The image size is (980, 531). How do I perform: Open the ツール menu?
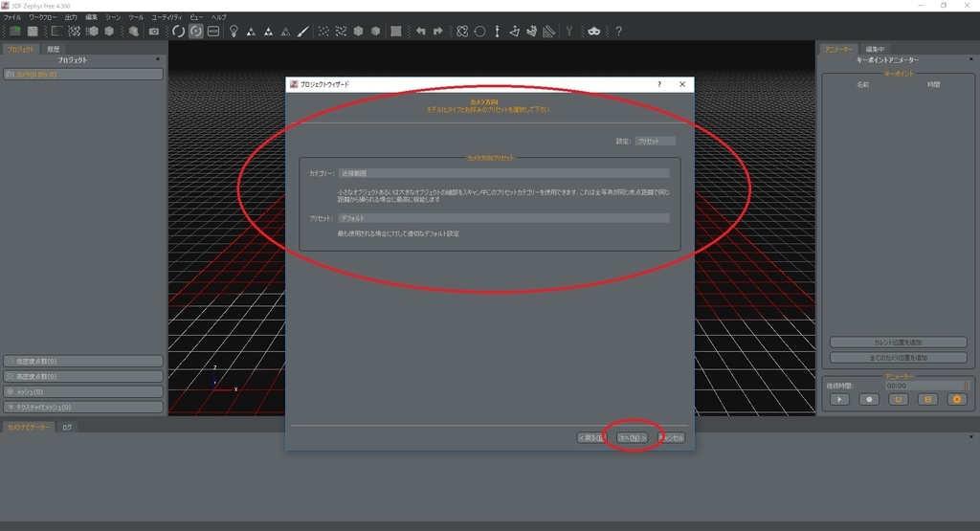pos(136,17)
